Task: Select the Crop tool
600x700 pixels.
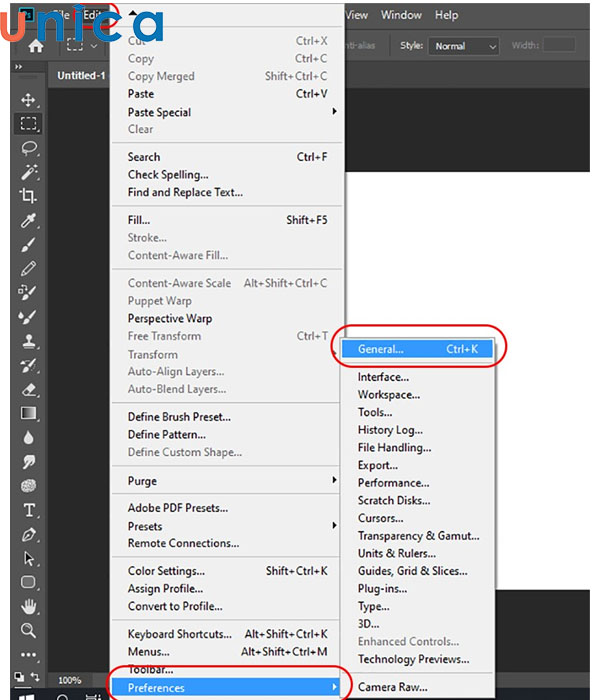Action: tap(29, 196)
